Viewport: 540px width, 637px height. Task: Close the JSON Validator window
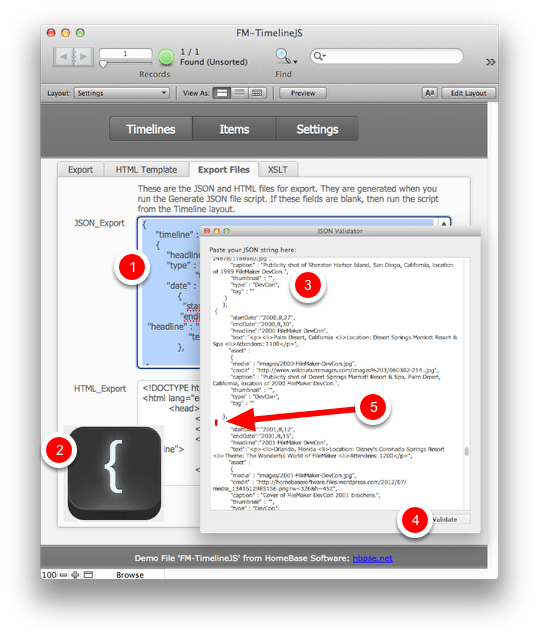click(x=207, y=231)
